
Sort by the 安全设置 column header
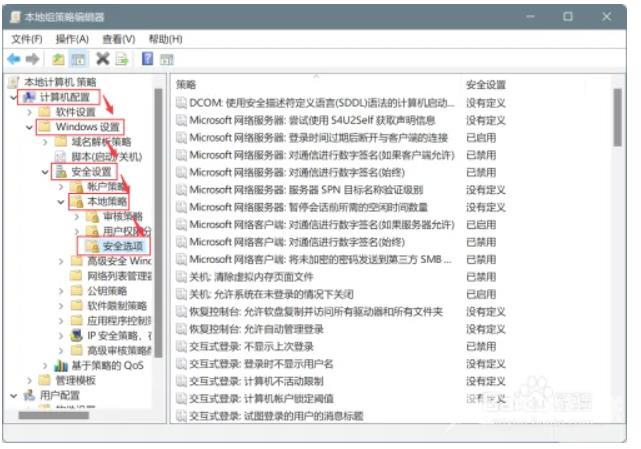pyautogui.click(x=486, y=85)
